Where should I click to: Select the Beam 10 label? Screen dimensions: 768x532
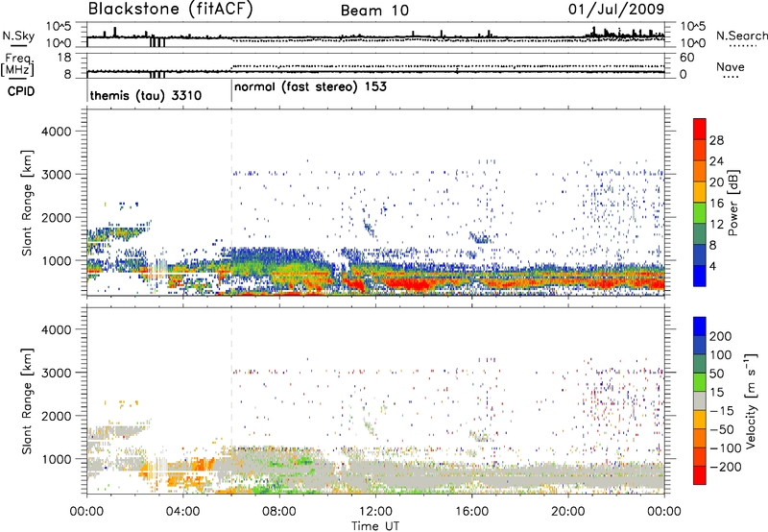[x=374, y=11]
